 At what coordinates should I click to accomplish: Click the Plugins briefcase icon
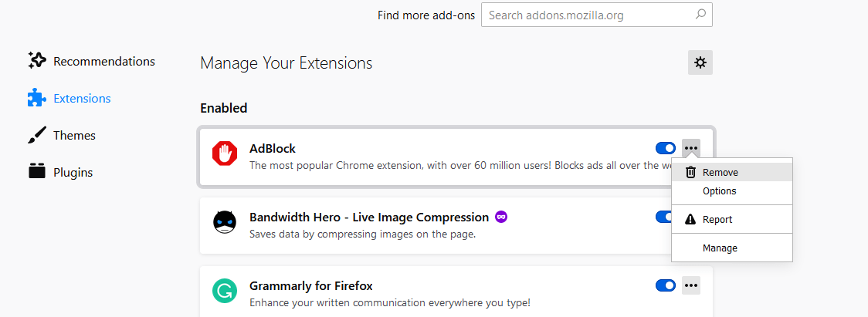tap(36, 171)
